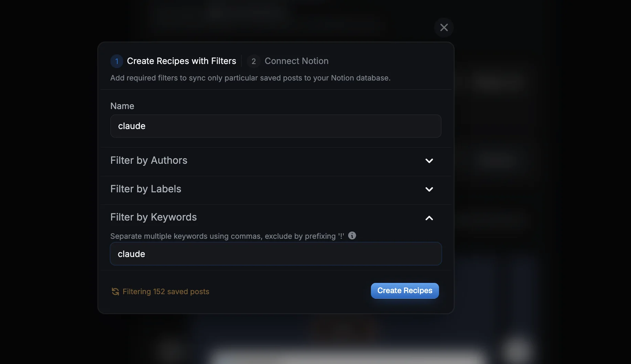
Task: Close the recipe dialog with the X button
Action: 444,28
